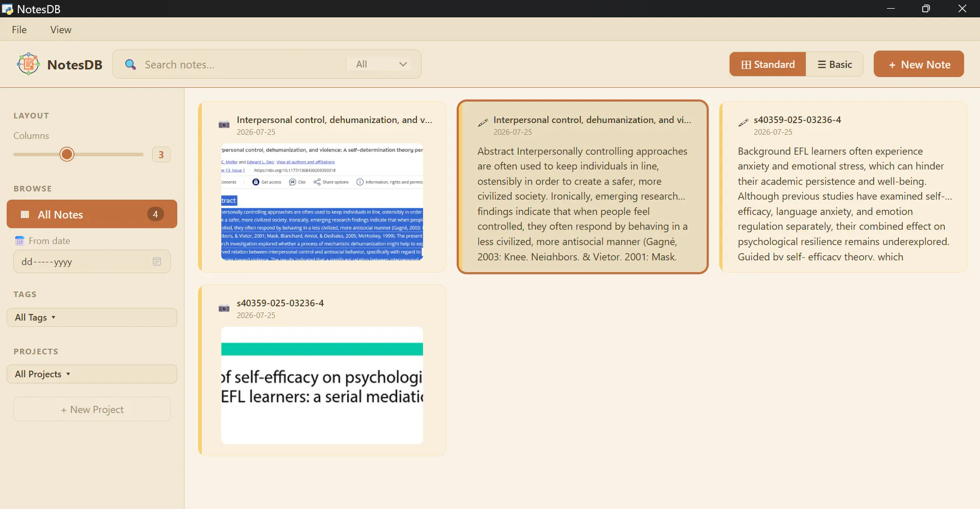The image size is (980, 509).
Task: Switch to Basic view mode
Action: [x=834, y=64]
